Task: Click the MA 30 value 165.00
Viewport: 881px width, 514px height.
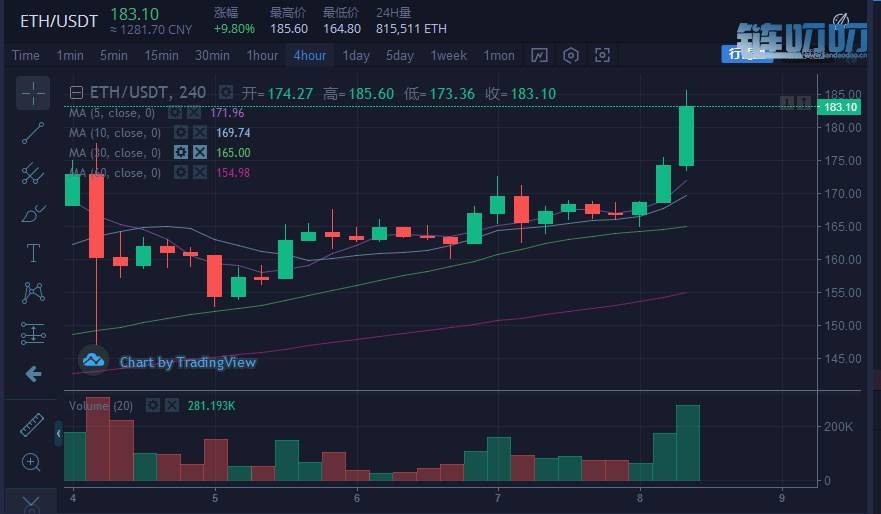Action: 233,152
